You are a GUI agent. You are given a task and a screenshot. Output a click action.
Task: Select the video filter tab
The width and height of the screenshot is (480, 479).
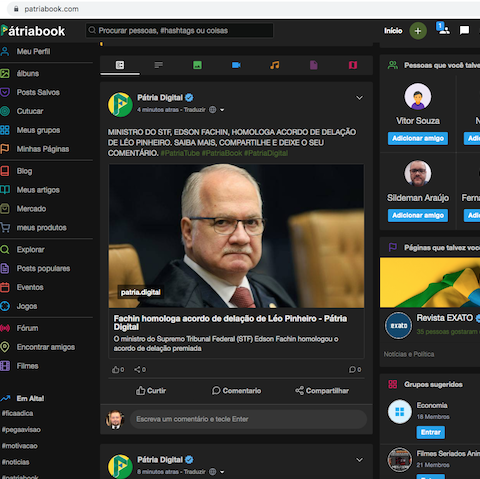pos(236,65)
